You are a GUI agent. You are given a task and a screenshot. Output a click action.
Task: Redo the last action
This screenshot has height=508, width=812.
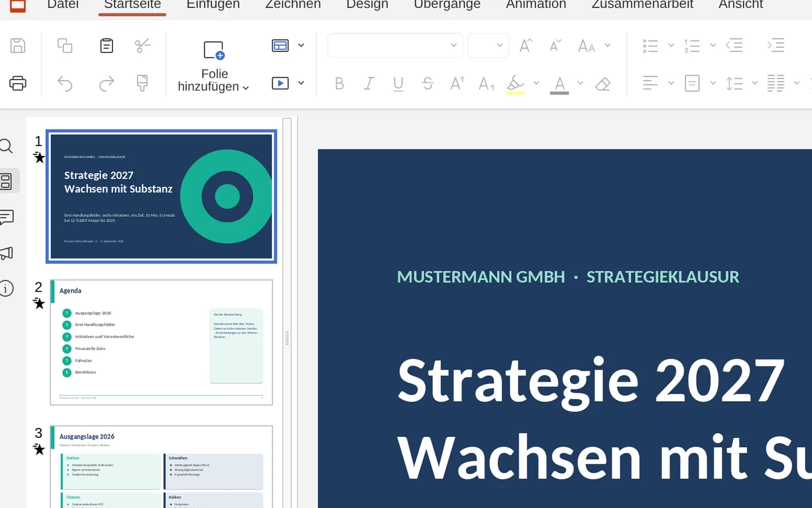107,83
